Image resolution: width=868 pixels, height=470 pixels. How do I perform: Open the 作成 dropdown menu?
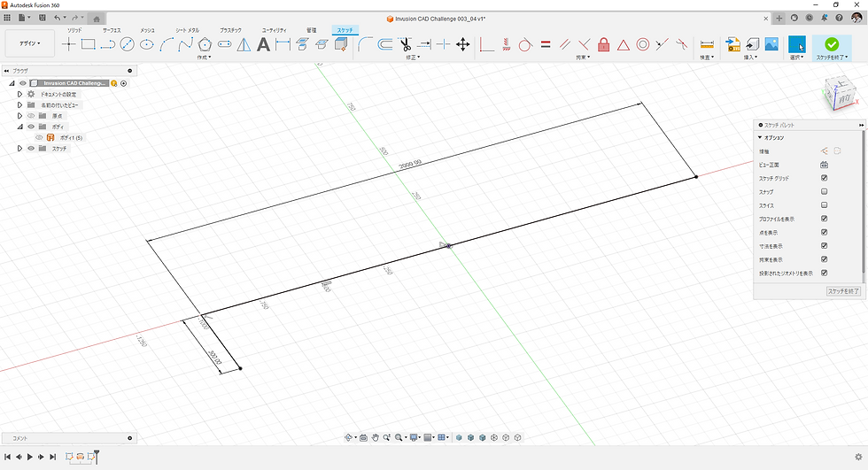(x=204, y=58)
